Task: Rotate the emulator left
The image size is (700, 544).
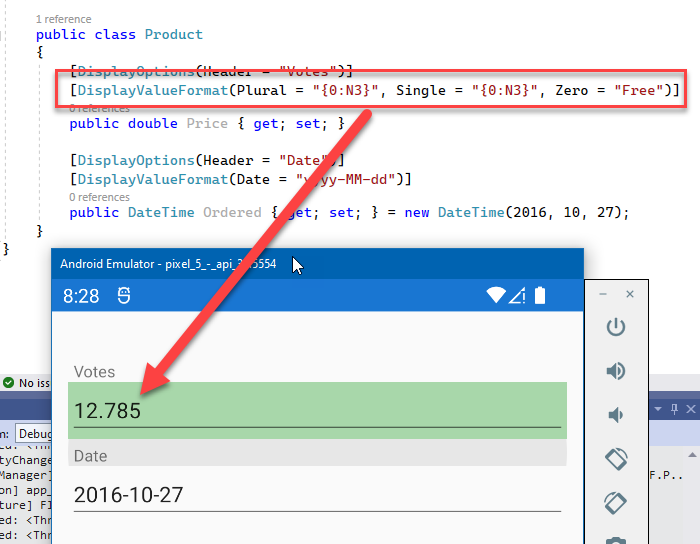Action: 616,459
